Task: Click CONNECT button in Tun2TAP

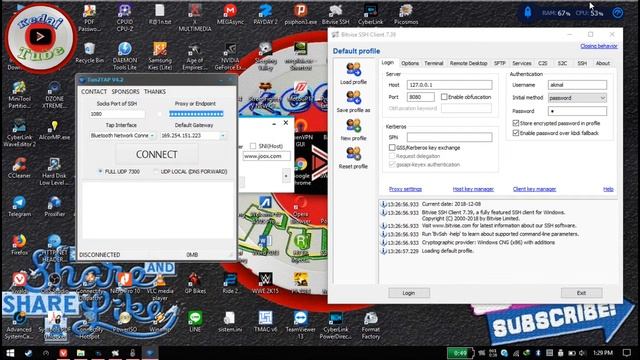Action: point(157,154)
